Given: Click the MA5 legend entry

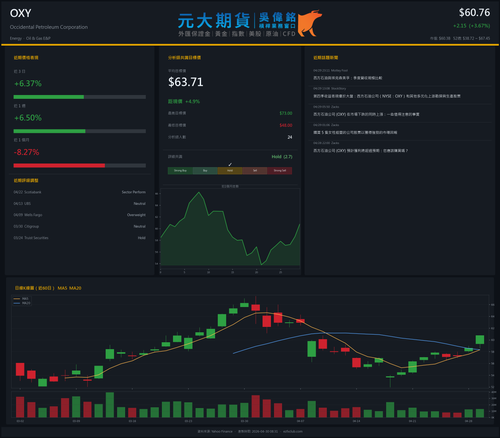Looking at the screenshot, I should (22, 299).
